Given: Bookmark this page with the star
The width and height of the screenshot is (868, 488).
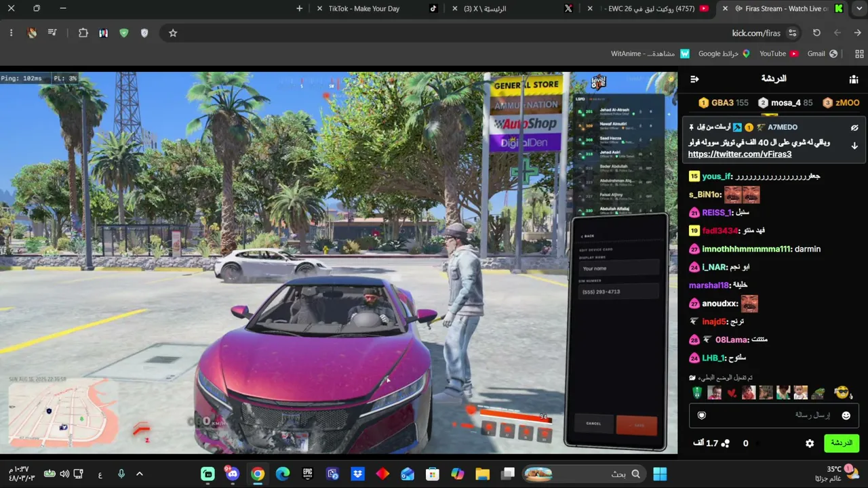Looking at the screenshot, I should tap(173, 33).
